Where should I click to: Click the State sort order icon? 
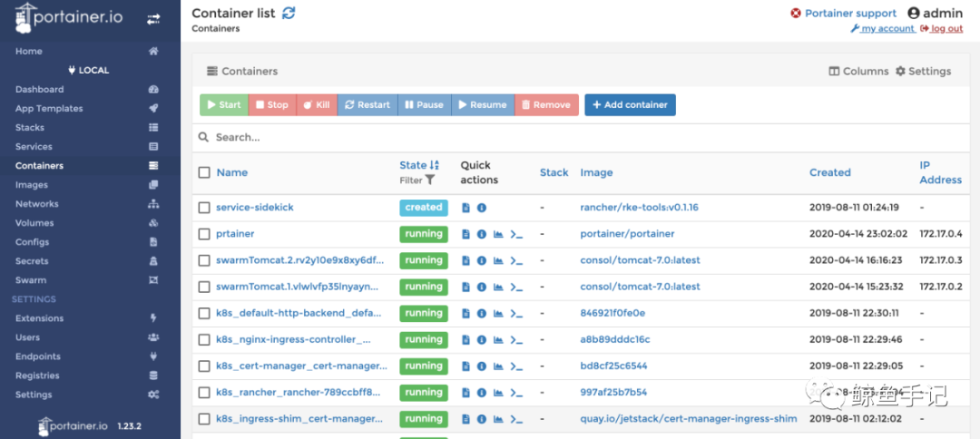435,165
